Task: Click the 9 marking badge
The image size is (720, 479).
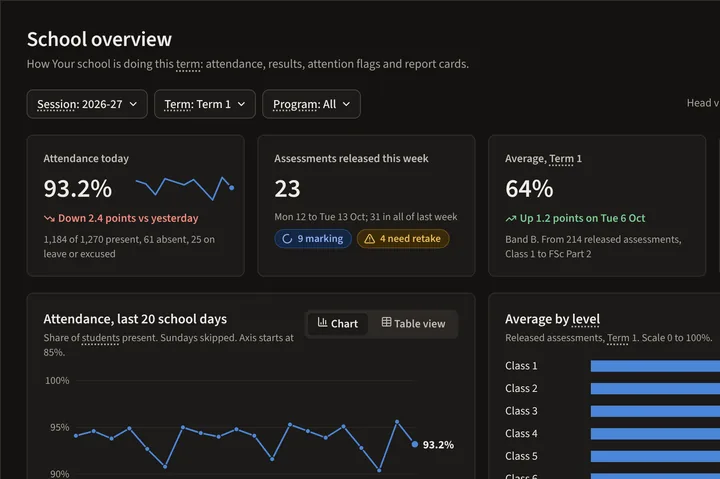Action: pyautogui.click(x=313, y=239)
